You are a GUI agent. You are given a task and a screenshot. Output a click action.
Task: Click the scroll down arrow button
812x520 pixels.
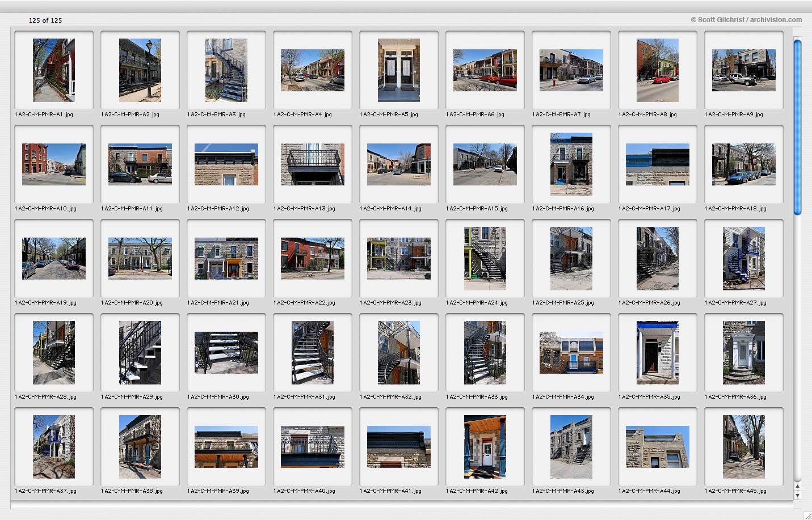click(797, 495)
